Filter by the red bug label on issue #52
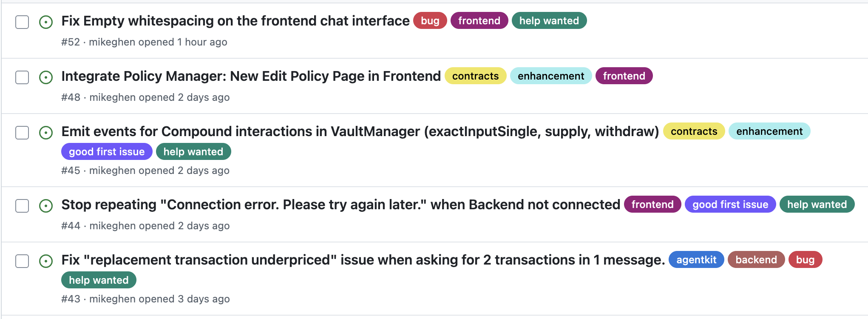The width and height of the screenshot is (868, 319). click(x=430, y=21)
